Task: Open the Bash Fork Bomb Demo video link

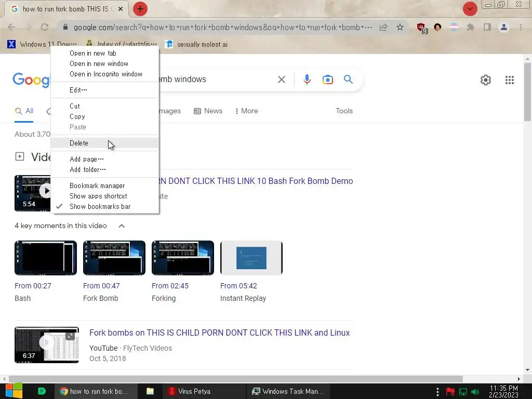Action: (256, 181)
